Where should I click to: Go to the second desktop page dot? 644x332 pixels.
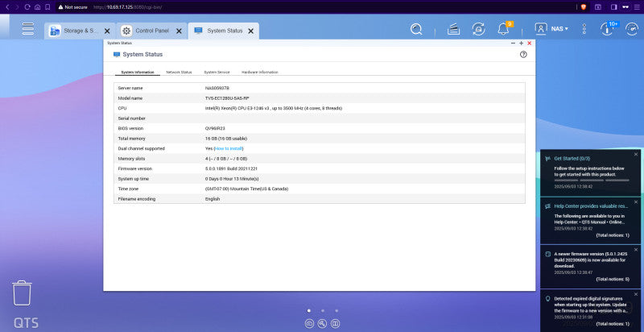pos(323,310)
